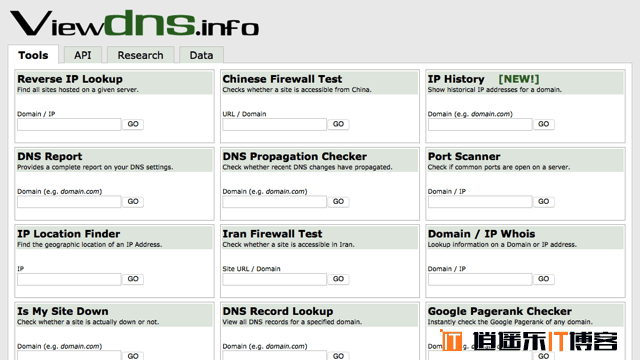Image resolution: width=640 pixels, height=360 pixels.
Task: Focus the Iran Firewall Test URL field
Action: click(275, 279)
